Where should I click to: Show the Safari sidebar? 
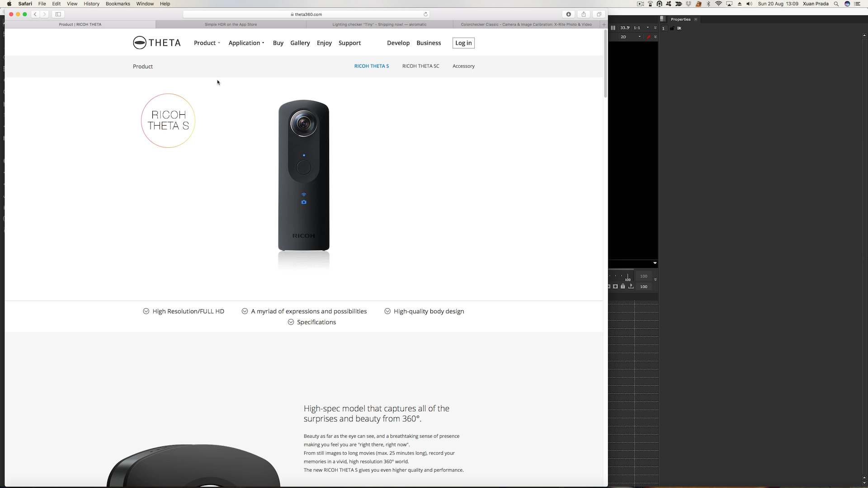click(58, 14)
